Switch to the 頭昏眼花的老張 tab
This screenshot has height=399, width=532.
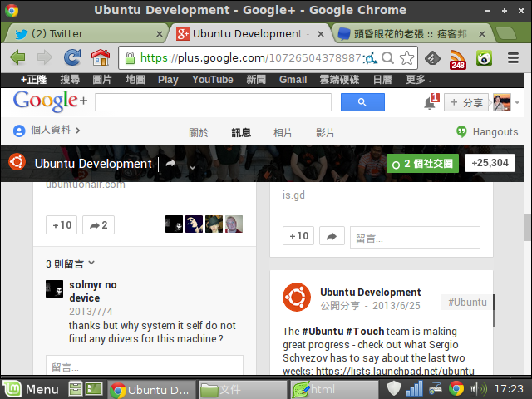point(412,33)
